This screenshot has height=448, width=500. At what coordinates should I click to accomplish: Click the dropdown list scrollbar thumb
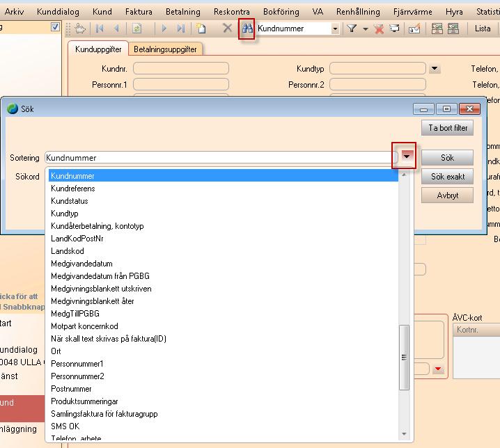point(404,357)
